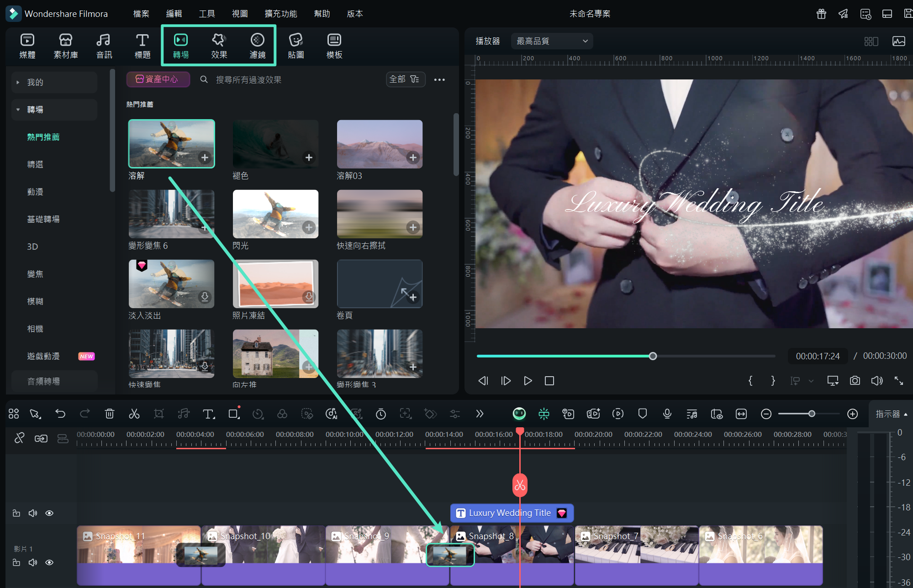Open the Templates (模板) panel
913x588 pixels.
[x=334, y=46]
